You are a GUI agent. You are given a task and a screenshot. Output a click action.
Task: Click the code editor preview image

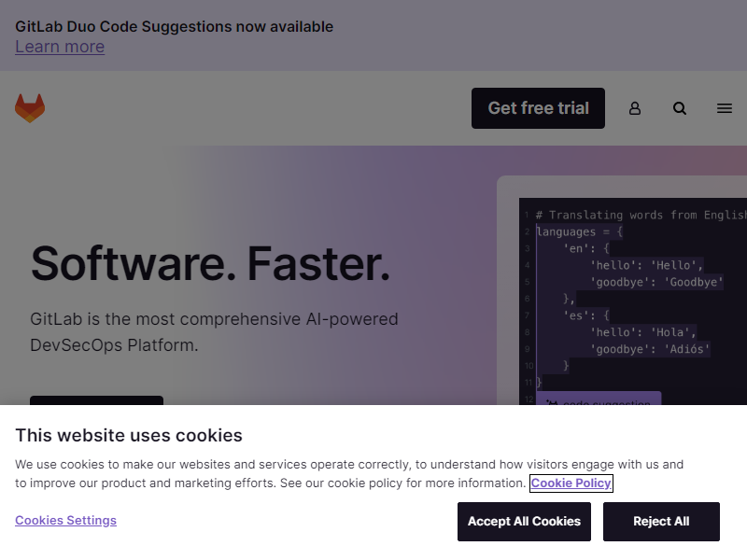point(633,301)
